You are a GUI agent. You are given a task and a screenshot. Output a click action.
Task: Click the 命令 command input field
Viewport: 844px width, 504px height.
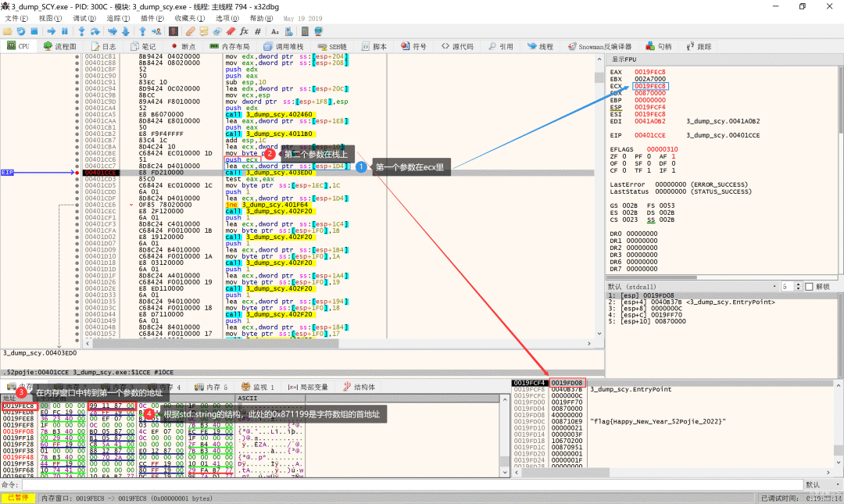(406, 484)
